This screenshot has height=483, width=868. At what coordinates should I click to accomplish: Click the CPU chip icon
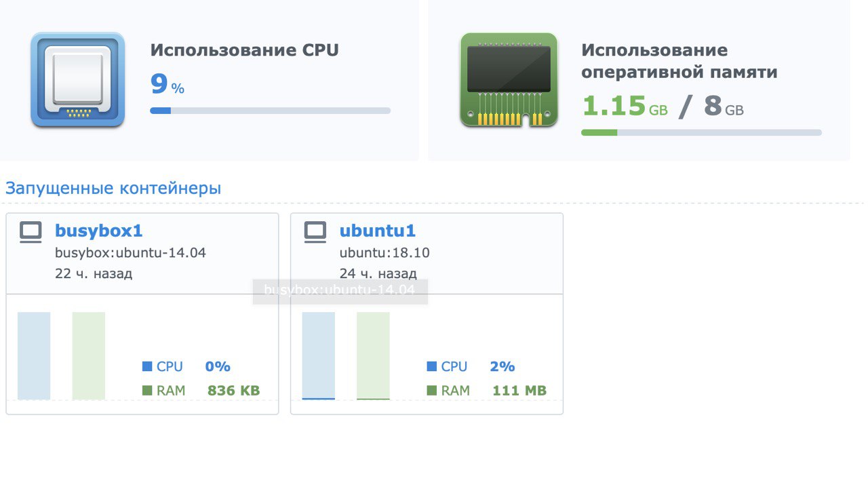(77, 80)
